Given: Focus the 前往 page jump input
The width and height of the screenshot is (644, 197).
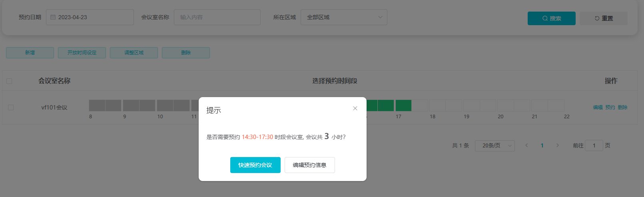Looking at the screenshot, I should click(594, 145).
